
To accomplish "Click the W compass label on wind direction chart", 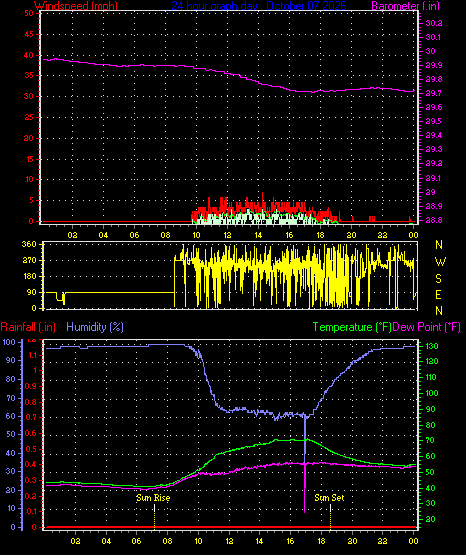I will (440, 262).
